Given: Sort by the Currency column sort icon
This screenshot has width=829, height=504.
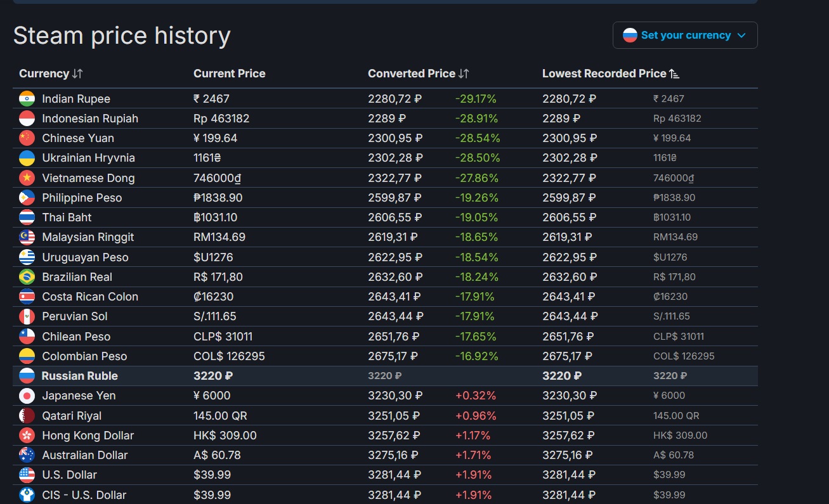Looking at the screenshot, I should point(77,74).
